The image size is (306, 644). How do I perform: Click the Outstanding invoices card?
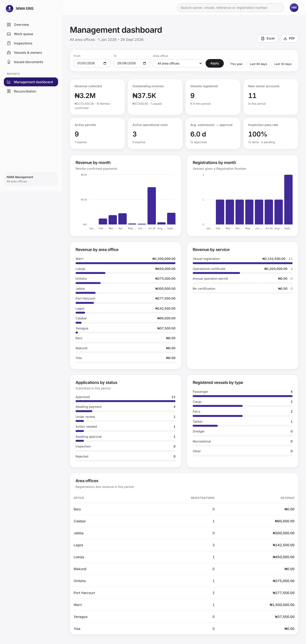[155, 97]
